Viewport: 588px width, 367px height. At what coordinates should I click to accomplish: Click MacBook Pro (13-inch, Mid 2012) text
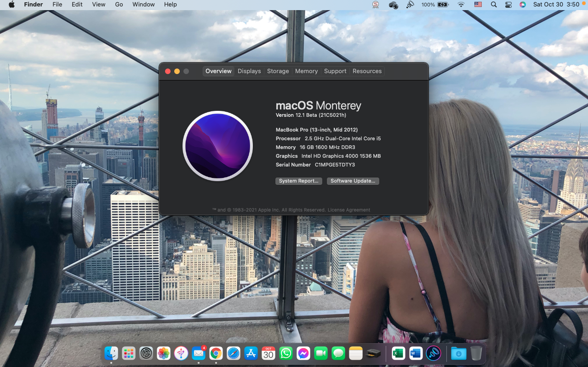tap(317, 130)
